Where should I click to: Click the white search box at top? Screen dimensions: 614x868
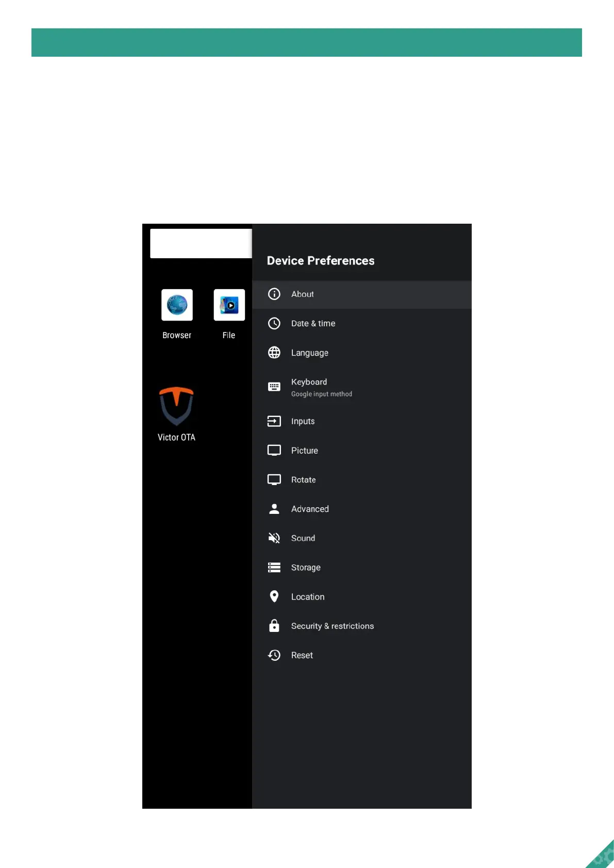point(201,243)
